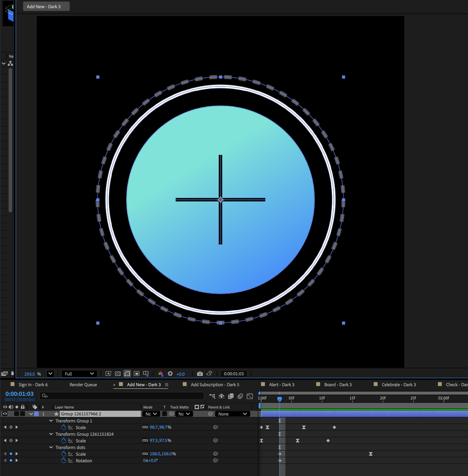Adjust exposure value +0.0
Image resolution: width=468 pixels, height=476 pixels.
pyautogui.click(x=180, y=374)
